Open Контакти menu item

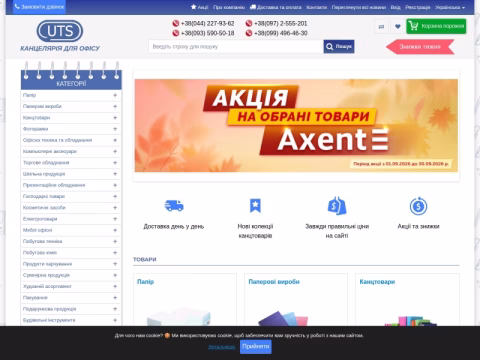[x=317, y=7]
